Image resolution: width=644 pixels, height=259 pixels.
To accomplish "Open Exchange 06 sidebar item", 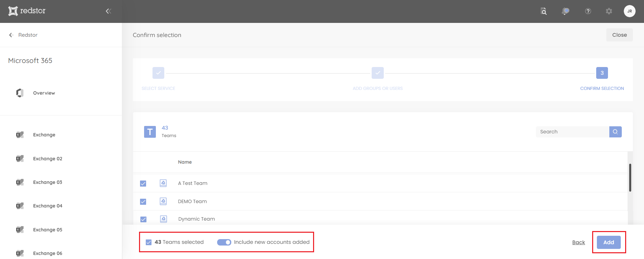I will [47, 253].
